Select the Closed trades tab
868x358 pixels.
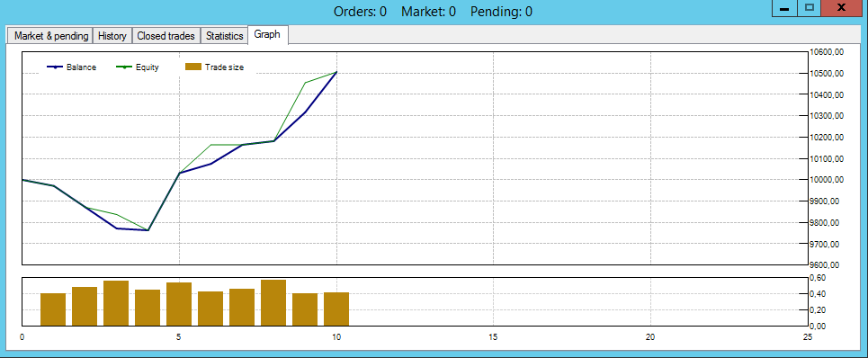(166, 36)
